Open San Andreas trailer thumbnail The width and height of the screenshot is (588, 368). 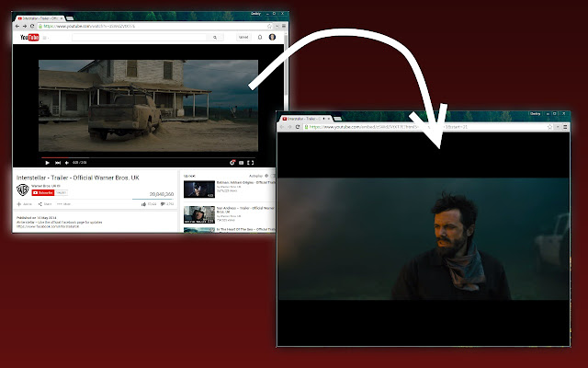click(x=199, y=214)
